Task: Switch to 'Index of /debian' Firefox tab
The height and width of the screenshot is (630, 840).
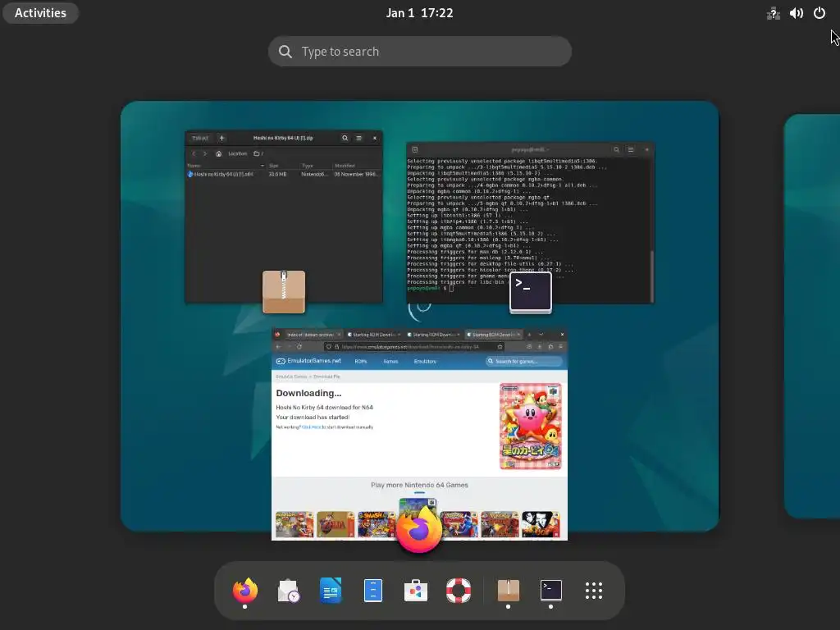Action: click(313, 335)
